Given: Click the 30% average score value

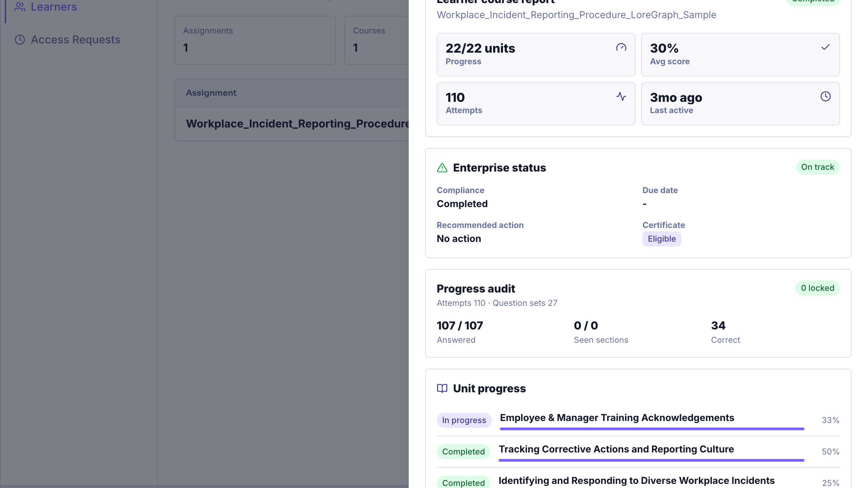Looking at the screenshot, I should pyautogui.click(x=664, y=48).
